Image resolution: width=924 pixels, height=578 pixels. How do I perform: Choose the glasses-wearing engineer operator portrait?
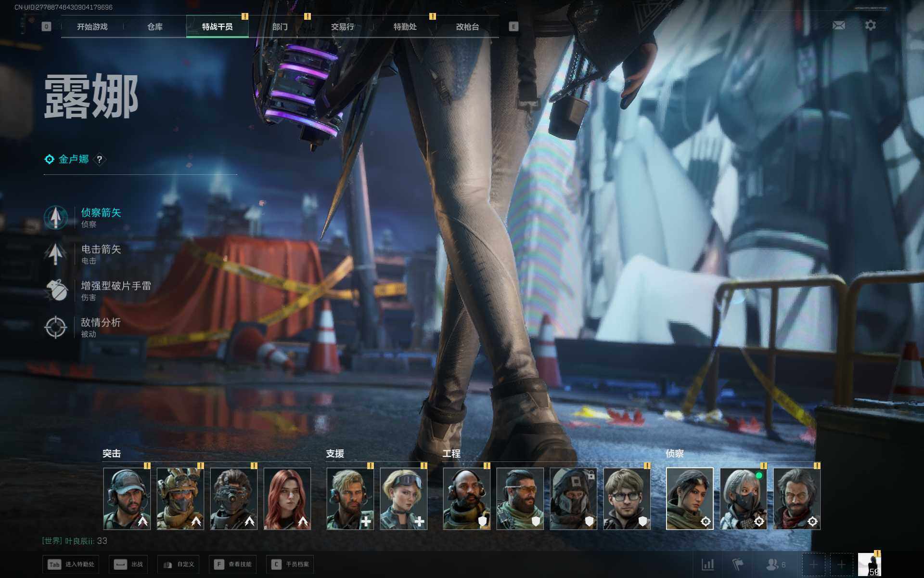[627, 499]
